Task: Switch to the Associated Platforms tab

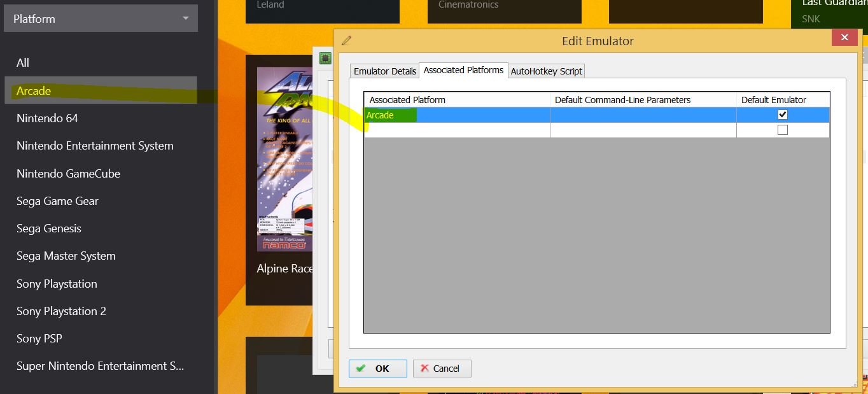Action: [463, 70]
